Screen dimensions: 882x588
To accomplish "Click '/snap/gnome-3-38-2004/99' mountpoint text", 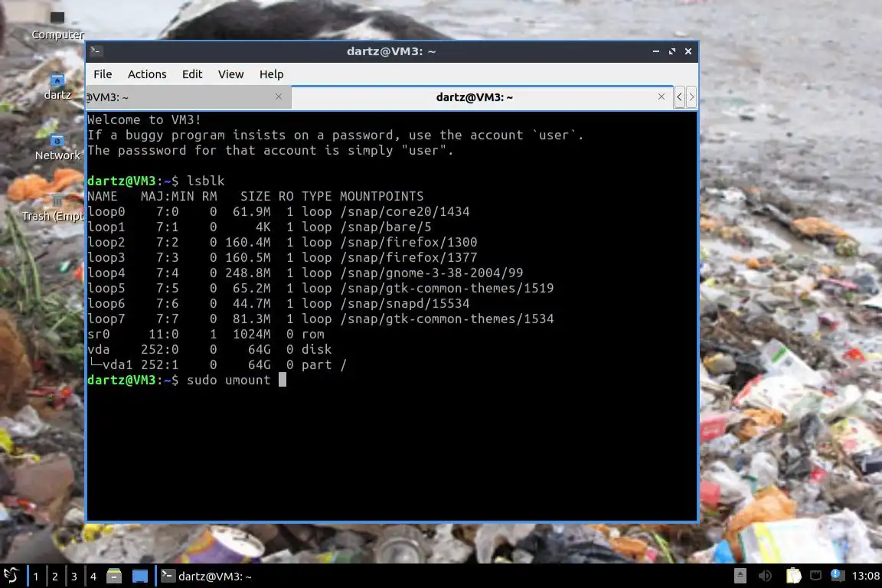I will pos(432,273).
